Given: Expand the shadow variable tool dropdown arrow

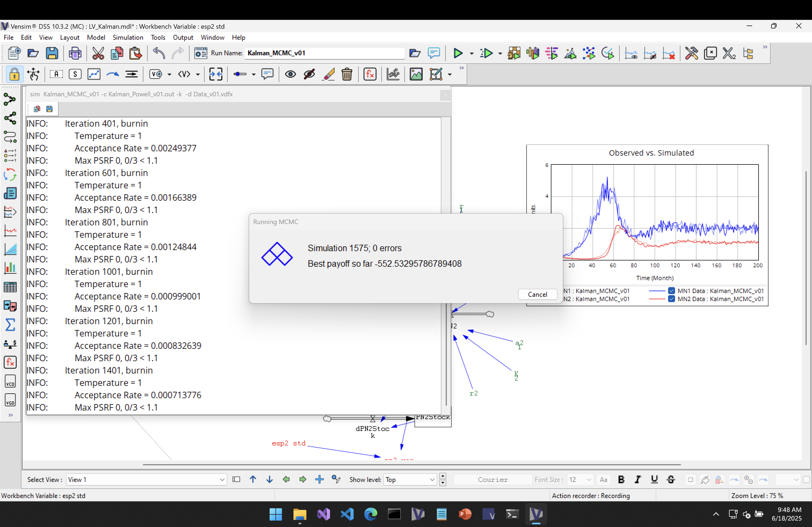Looking at the screenshot, I should (198, 74).
